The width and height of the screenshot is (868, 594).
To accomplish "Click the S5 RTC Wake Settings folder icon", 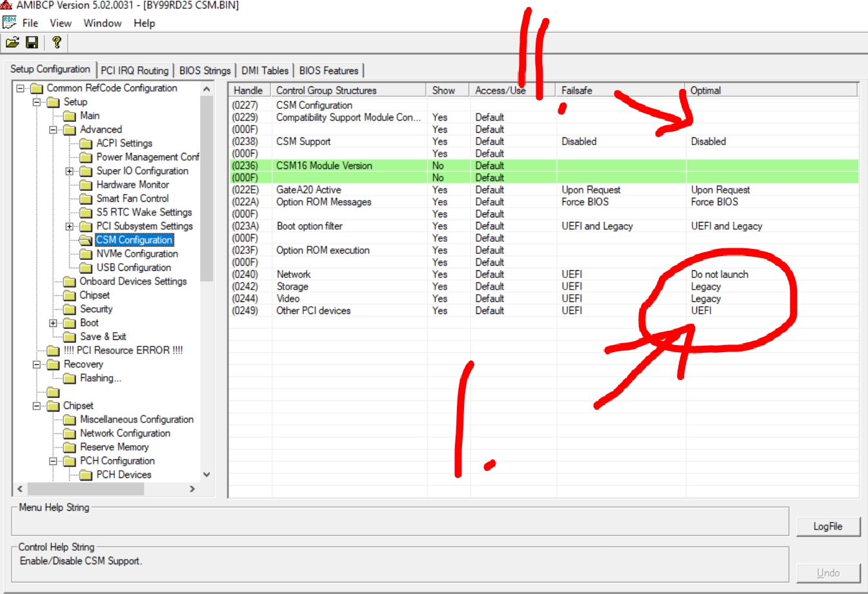I will click(x=86, y=212).
